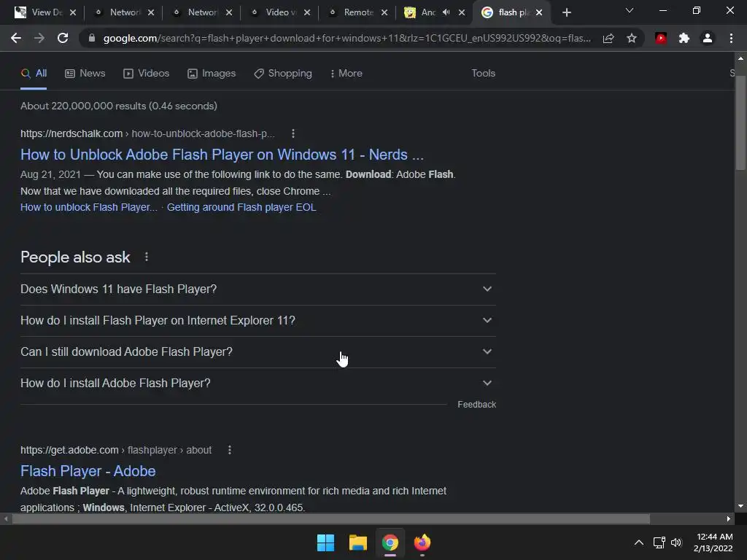This screenshot has width=747, height=560.
Task: Open options for the nerdschalk.com result
Action: coord(293,134)
